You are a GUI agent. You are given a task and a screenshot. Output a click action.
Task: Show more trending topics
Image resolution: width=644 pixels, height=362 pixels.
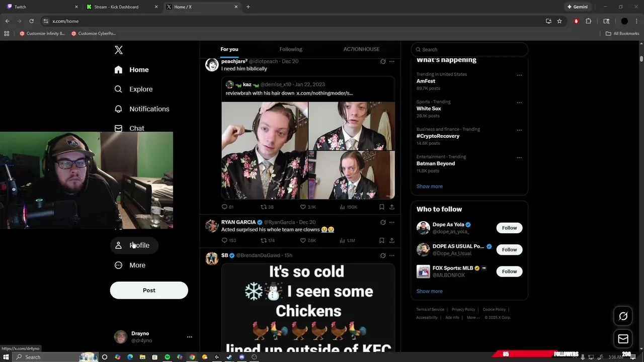430,186
